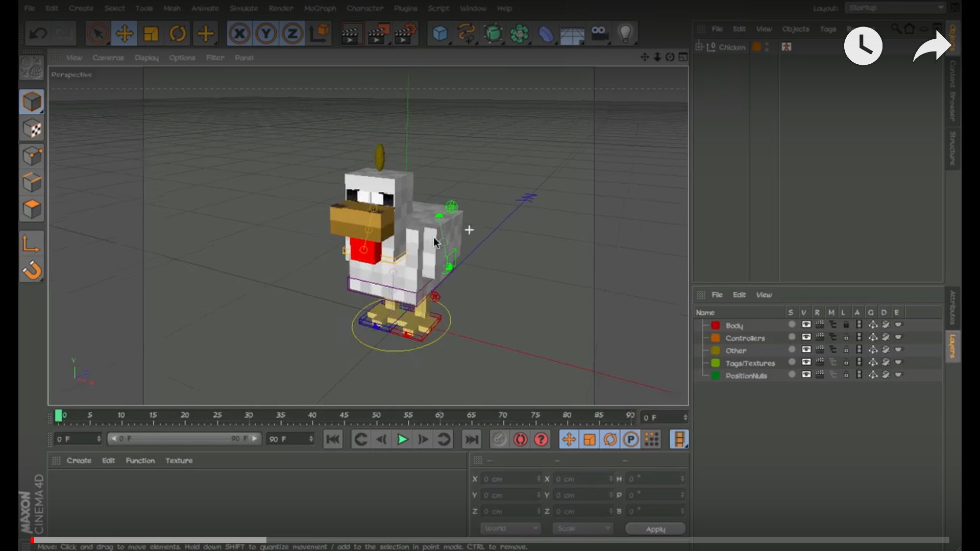The width and height of the screenshot is (980, 551).
Task: Add a Cube primitive object
Action: 440,34
